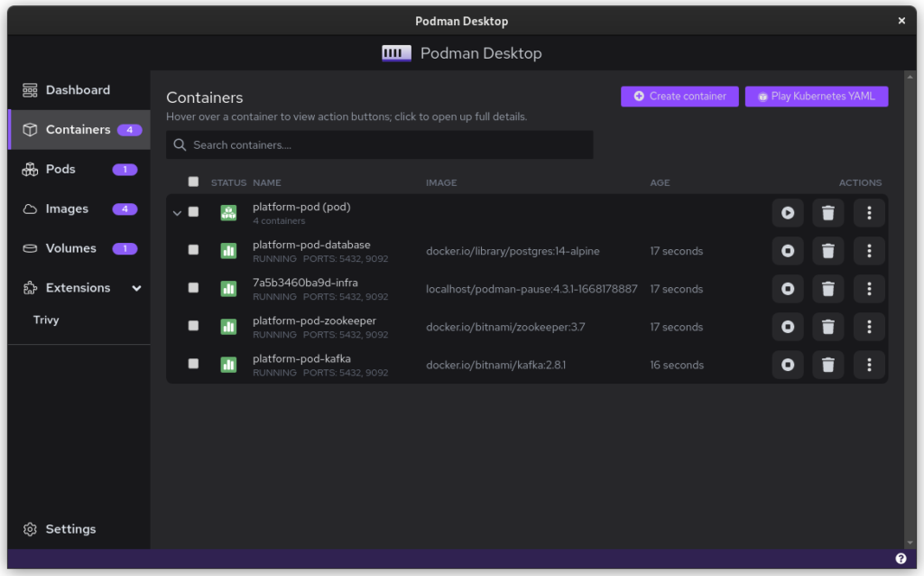Open kebab menu for platform-pod pod
The image size is (924, 576).
click(869, 213)
